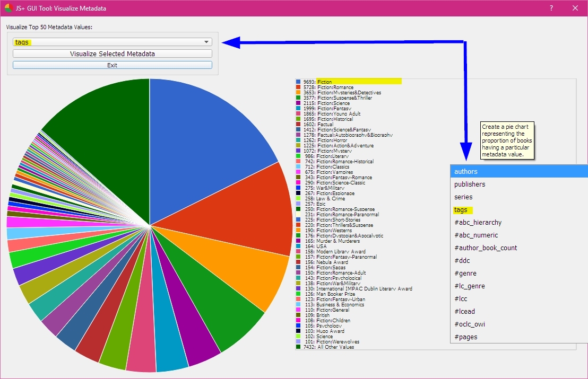Click legend entry 103: Hugo Award
The width and height of the screenshot is (588, 379).
tap(324, 331)
